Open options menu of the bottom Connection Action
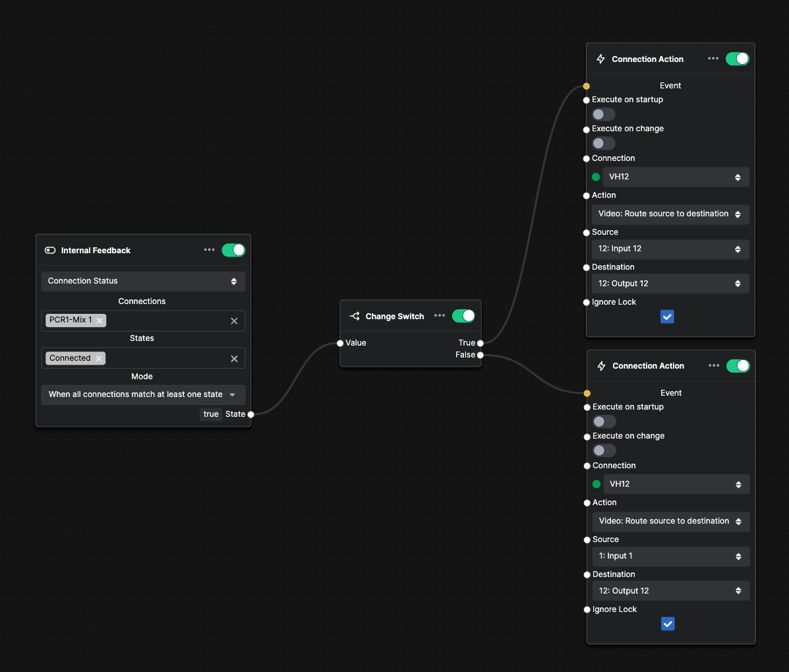The height and width of the screenshot is (672, 789). (713, 365)
